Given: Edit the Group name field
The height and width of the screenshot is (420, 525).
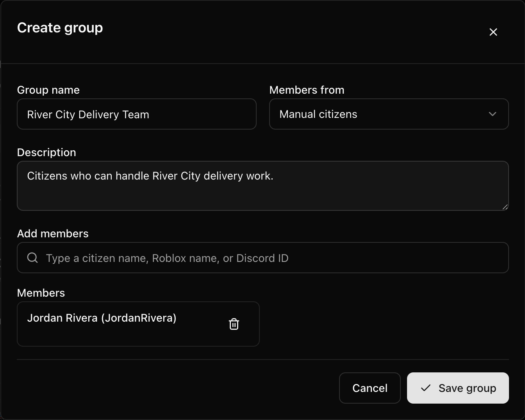Looking at the screenshot, I should click(137, 114).
